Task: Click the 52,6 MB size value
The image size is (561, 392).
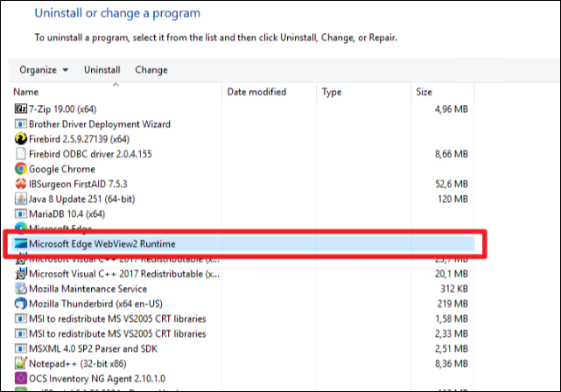Action: coord(451,184)
